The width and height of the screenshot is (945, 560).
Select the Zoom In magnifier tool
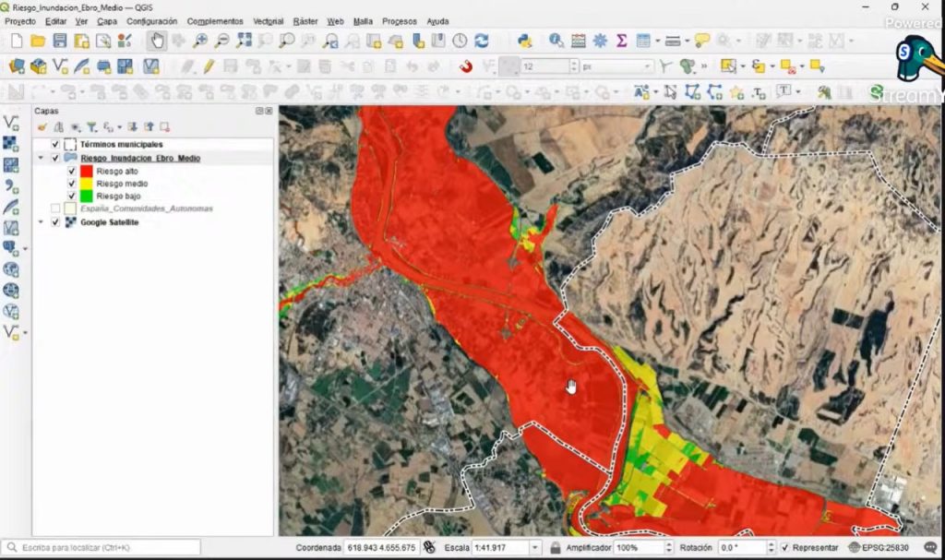point(200,41)
